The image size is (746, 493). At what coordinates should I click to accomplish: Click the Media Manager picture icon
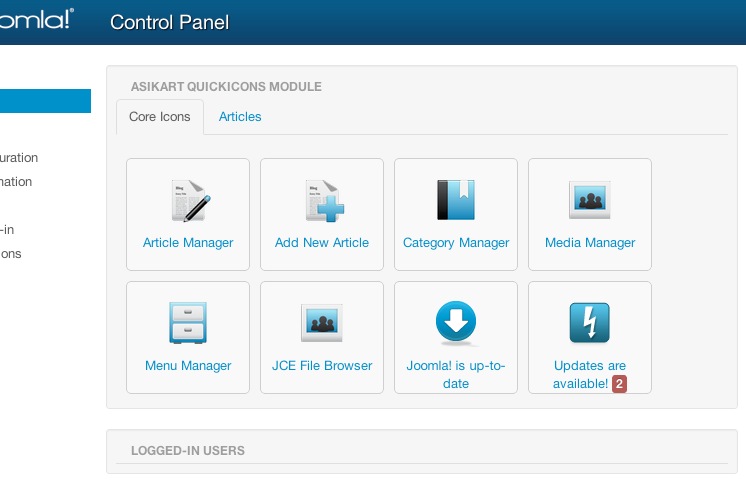590,200
